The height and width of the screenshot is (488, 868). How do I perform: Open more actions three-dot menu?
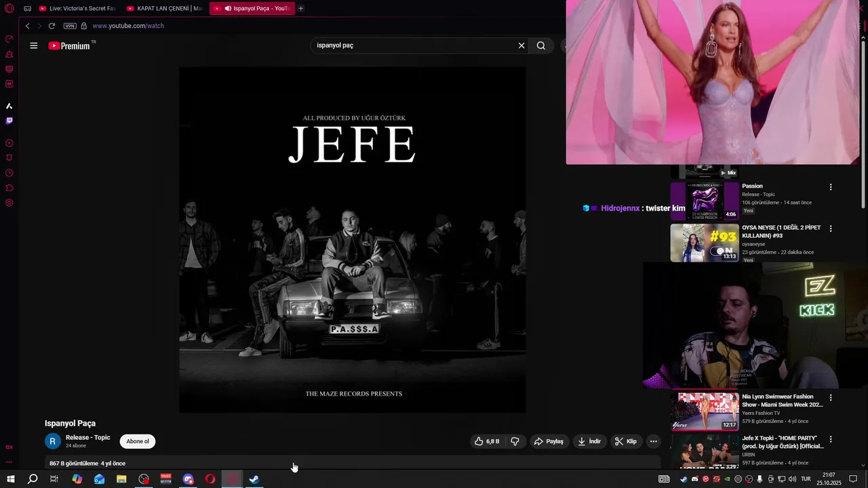(x=654, y=441)
